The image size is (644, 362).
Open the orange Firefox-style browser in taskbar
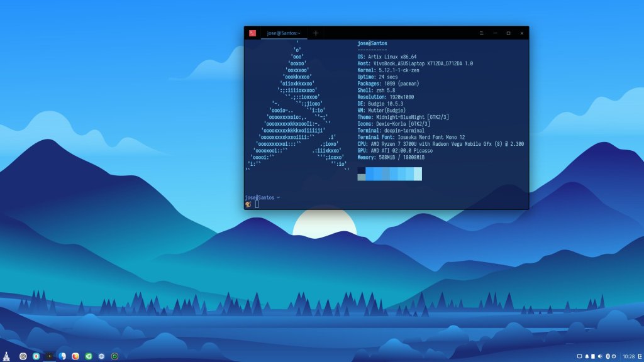coord(75,356)
